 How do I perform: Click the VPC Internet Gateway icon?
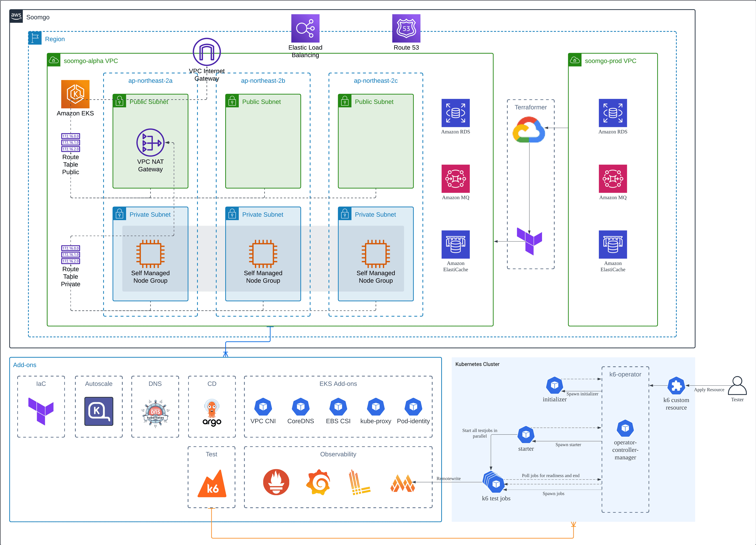(x=207, y=52)
